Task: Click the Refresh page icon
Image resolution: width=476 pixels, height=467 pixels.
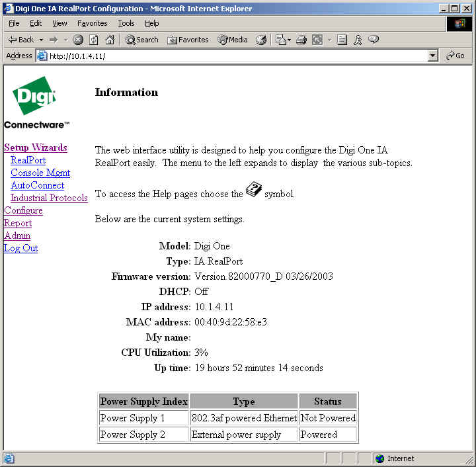Action: coord(94,40)
